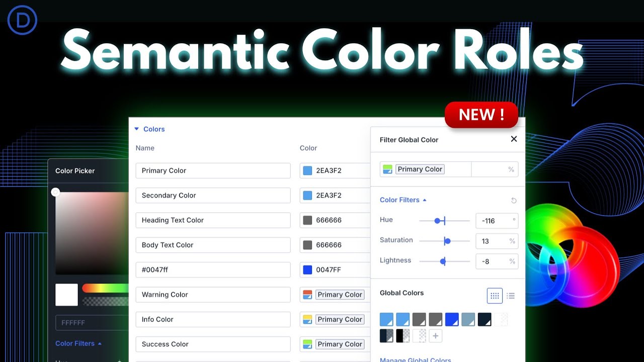The height and width of the screenshot is (362, 644).
Task: Collapse Color Filters in the Color Picker panel
Action: [78, 343]
